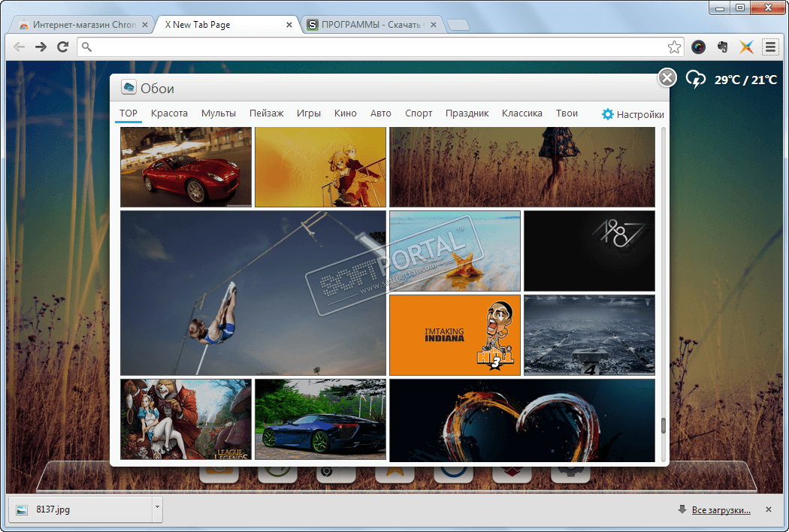This screenshot has height=532, width=789.
Task: Open Настройки wallpaper settings
Action: [640, 115]
